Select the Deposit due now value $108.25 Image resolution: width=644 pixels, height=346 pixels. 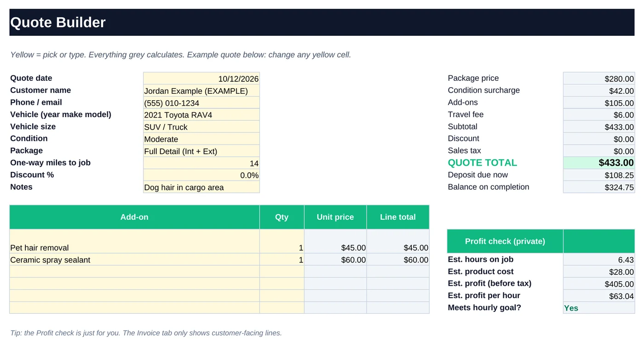[599, 175]
